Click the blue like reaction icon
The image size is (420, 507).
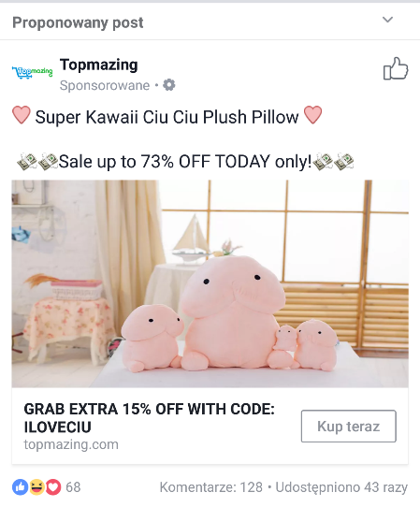pos(20,487)
